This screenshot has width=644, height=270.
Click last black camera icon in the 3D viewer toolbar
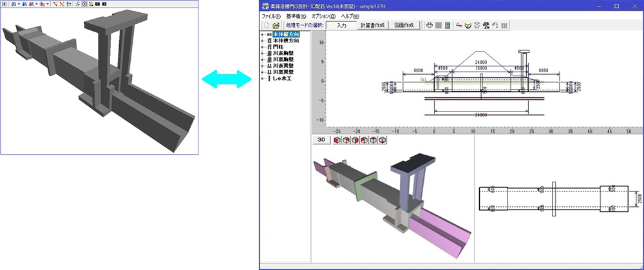[104, 4]
